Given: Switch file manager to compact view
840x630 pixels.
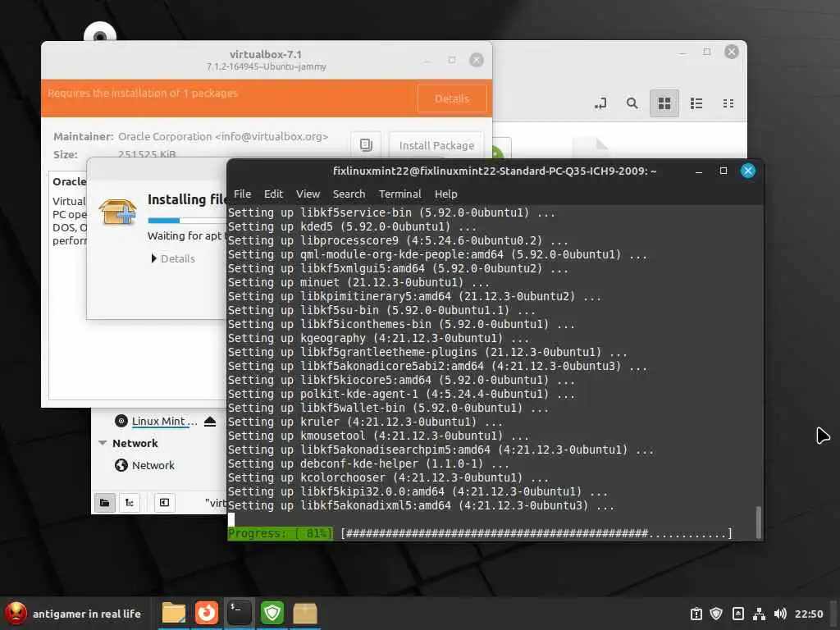Looking at the screenshot, I should (x=728, y=103).
